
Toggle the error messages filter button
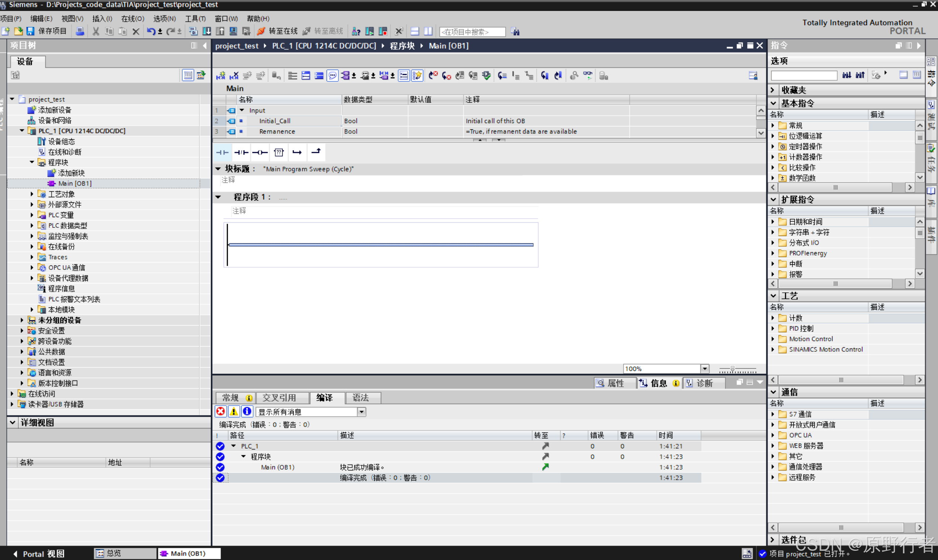click(221, 411)
